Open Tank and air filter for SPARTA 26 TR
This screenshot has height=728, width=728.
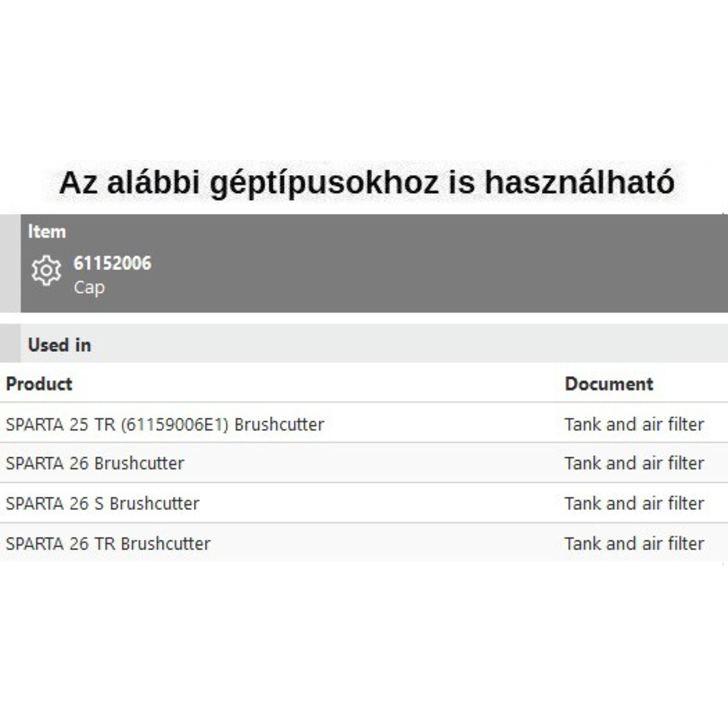point(634,544)
